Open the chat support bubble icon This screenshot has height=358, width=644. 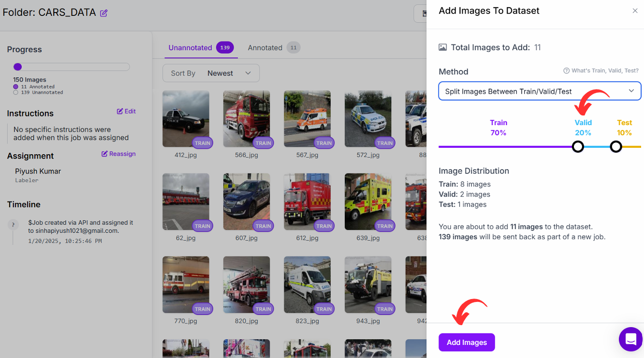(x=630, y=339)
